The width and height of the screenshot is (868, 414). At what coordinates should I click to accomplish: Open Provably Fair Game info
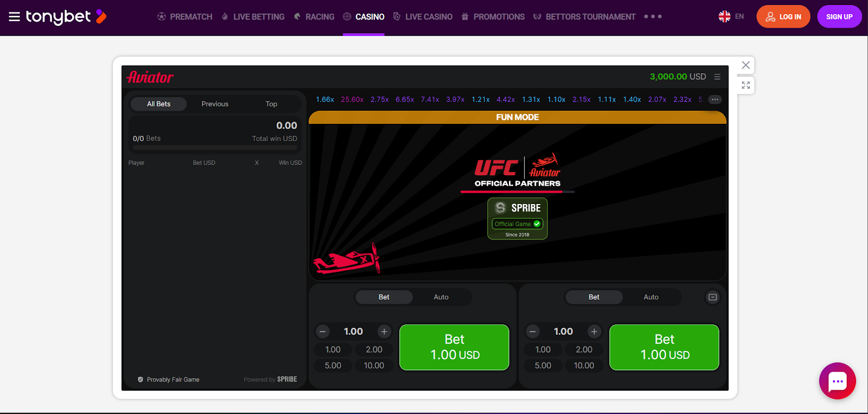169,380
